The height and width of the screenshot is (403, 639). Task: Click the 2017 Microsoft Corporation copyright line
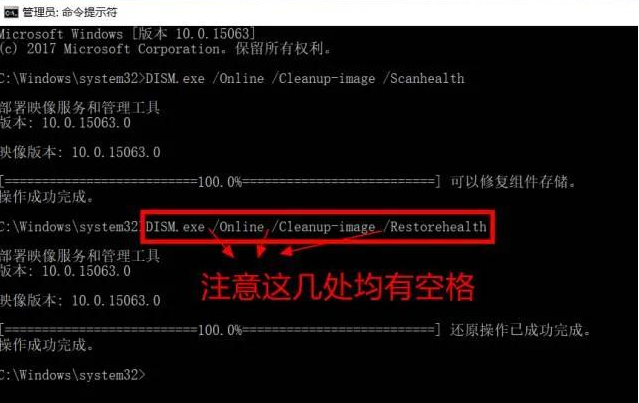(x=165, y=49)
